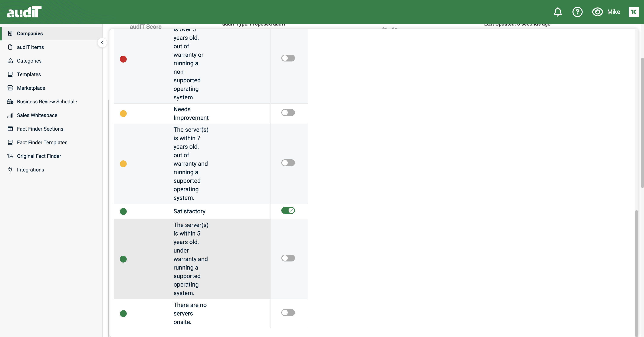Click the Integrations plug icon

coord(10,170)
